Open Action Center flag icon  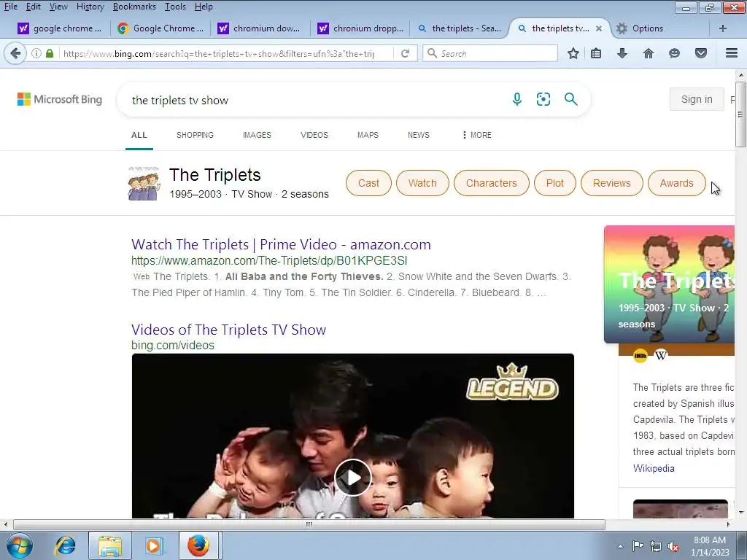tap(638, 546)
